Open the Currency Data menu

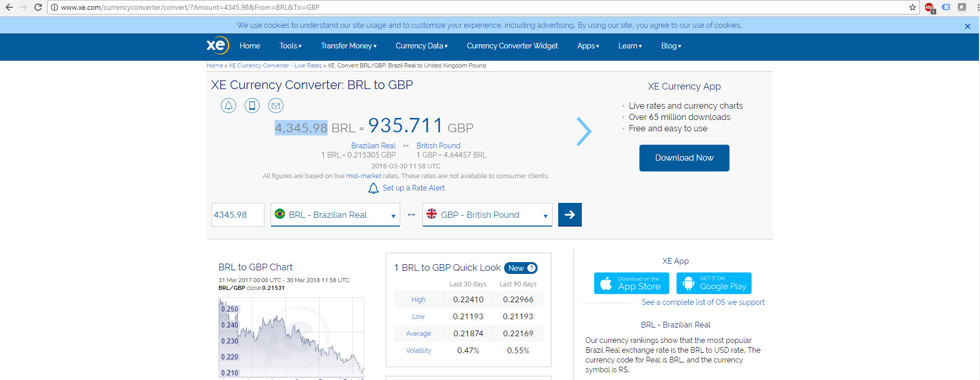[x=421, y=46]
